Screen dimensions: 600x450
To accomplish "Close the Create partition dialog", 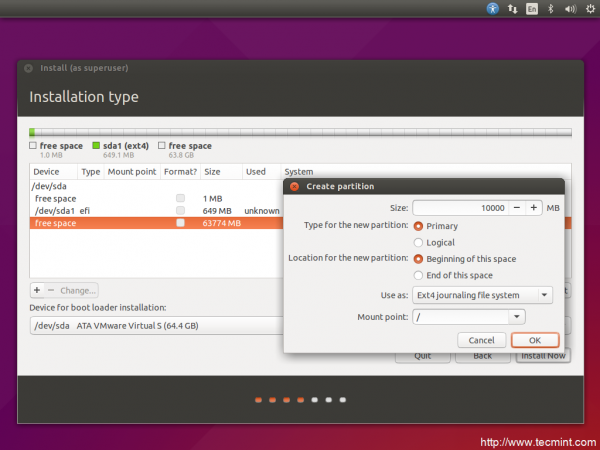I will pos(294,186).
